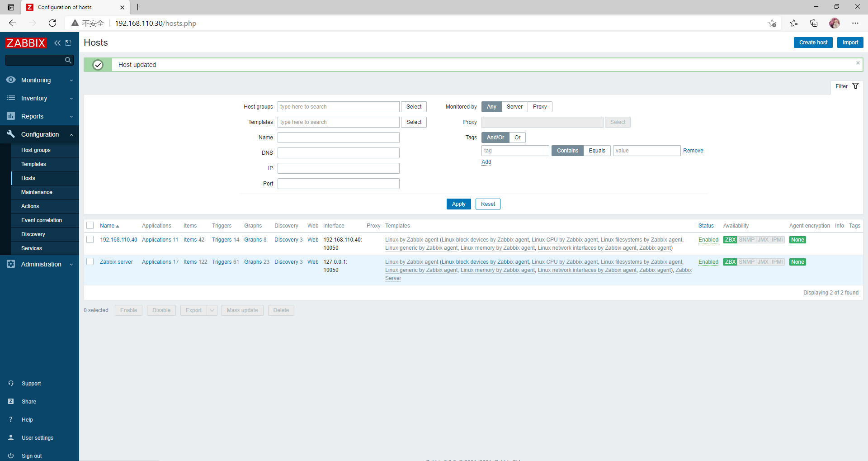Click the Sign out power icon
Image resolution: width=868 pixels, height=461 pixels.
coord(11,456)
